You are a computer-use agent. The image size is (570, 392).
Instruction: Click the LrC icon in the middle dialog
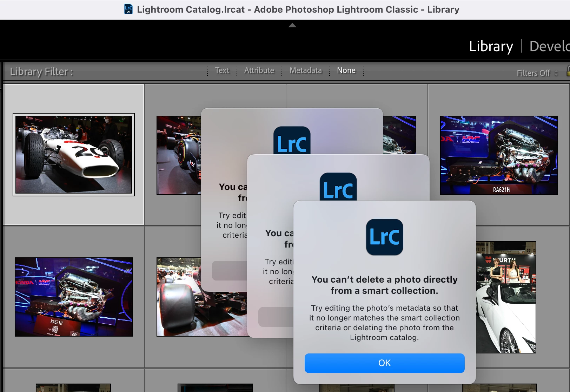[x=338, y=187]
